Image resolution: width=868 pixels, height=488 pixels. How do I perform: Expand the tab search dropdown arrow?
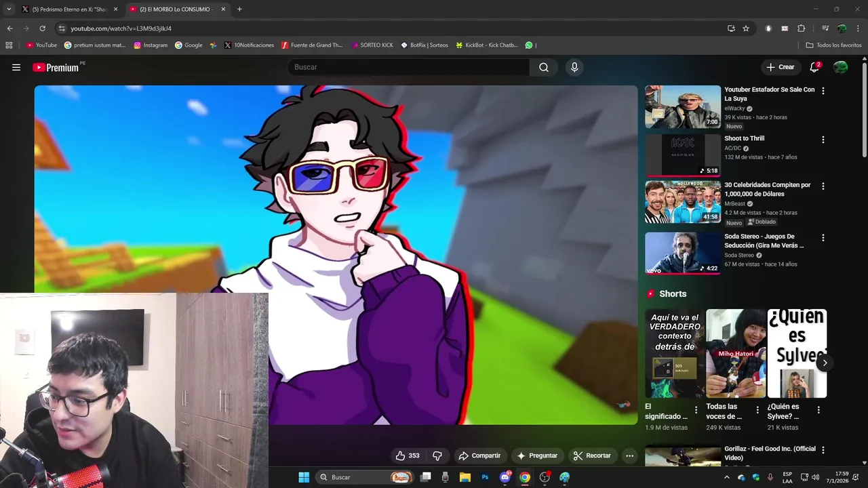coord(9,9)
